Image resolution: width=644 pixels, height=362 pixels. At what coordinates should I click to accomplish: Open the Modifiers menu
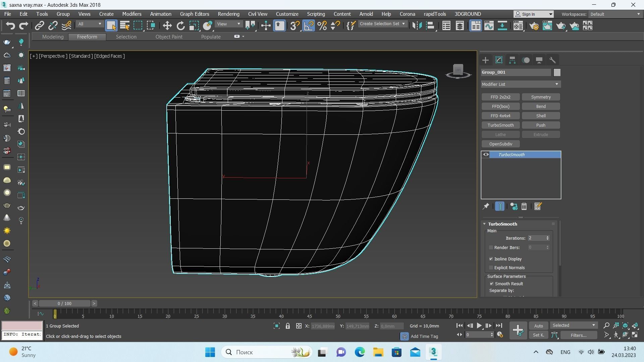pyautogui.click(x=131, y=14)
